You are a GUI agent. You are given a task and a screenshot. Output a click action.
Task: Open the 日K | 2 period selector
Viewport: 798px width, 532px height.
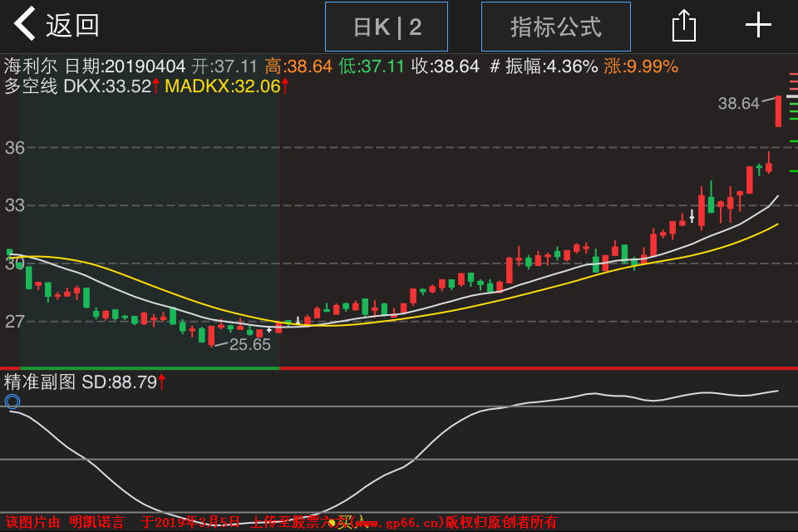(387, 27)
